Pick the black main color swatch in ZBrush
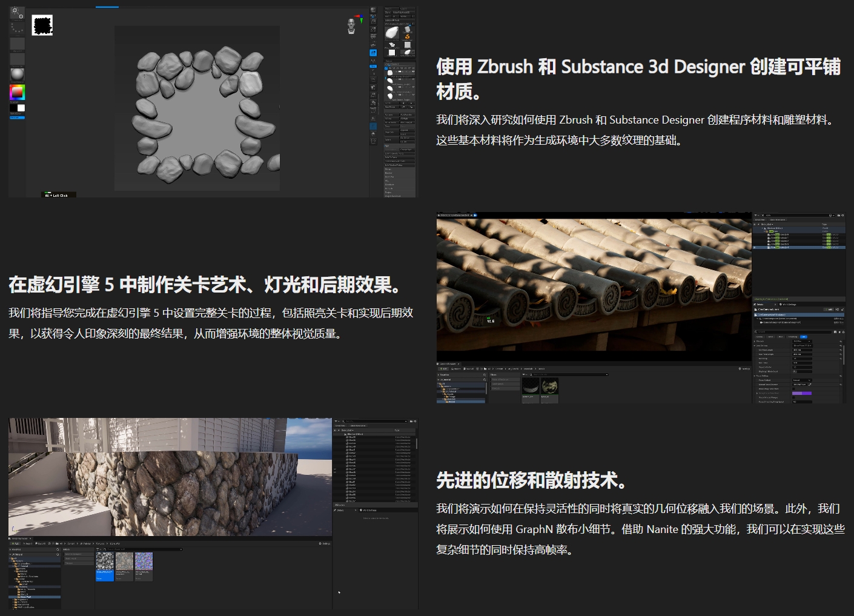This screenshot has height=616, width=854. [x=14, y=108]
